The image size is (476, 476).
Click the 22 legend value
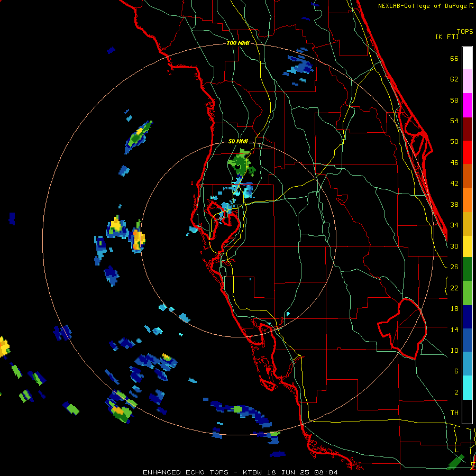(x=454, y=288)
